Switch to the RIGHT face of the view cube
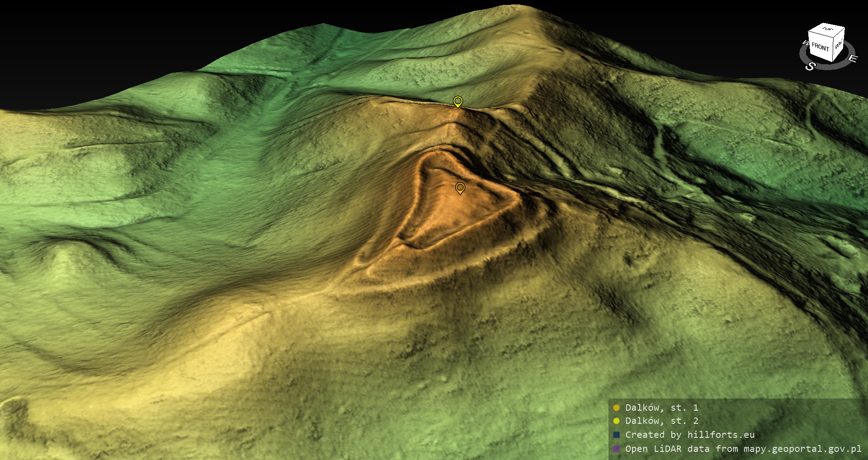This screenshot has height=460, width=868. click(839, 44)
